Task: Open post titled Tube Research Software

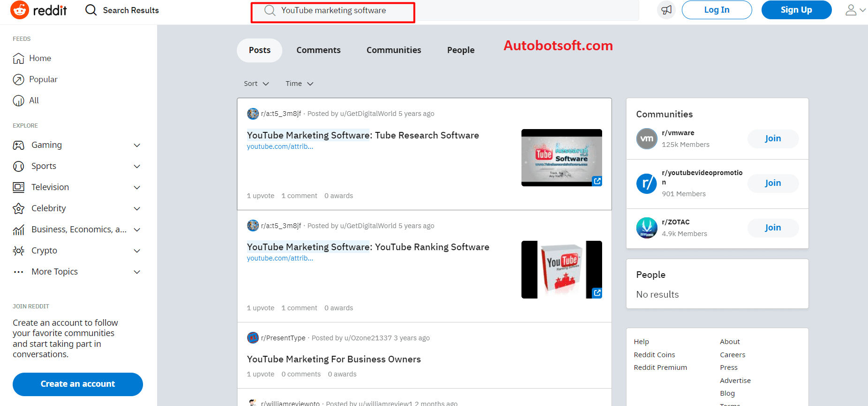Action: pos(363,135)
